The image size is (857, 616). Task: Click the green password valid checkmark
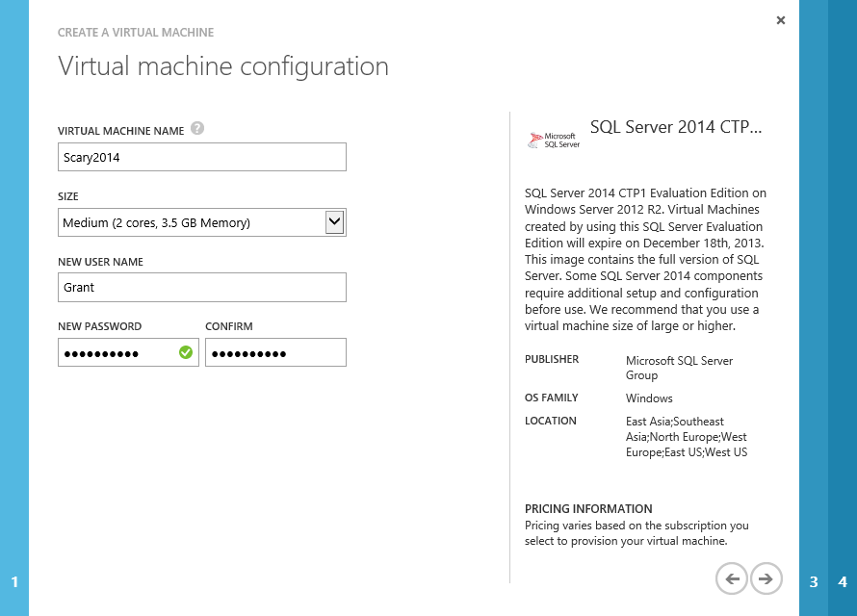click(186, 353)
